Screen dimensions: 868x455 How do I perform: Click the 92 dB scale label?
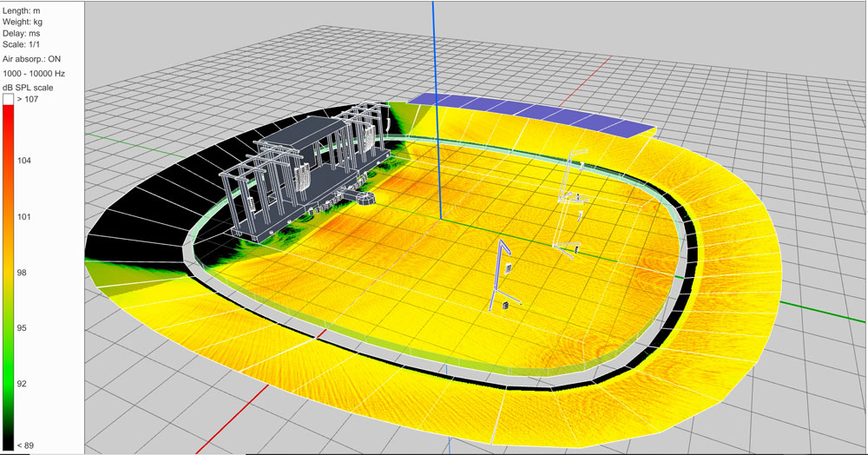(x=22, y=384)
